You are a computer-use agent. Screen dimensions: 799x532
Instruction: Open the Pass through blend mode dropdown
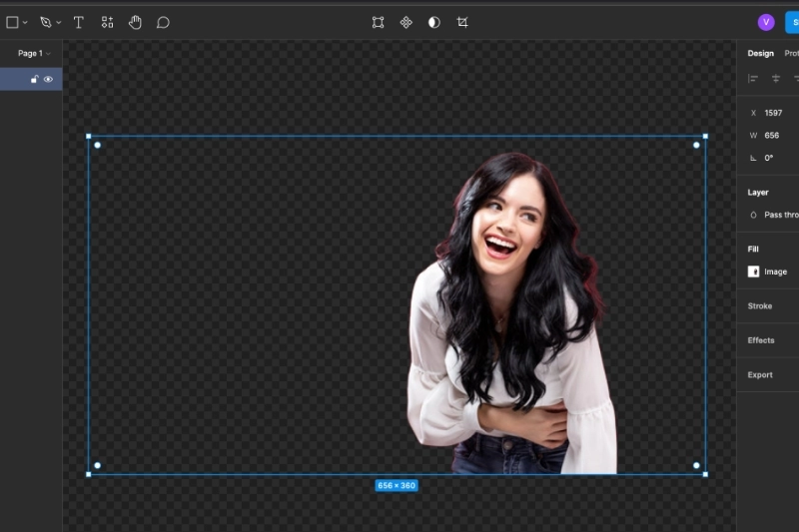pyautogui.click(x=781, y=215)
